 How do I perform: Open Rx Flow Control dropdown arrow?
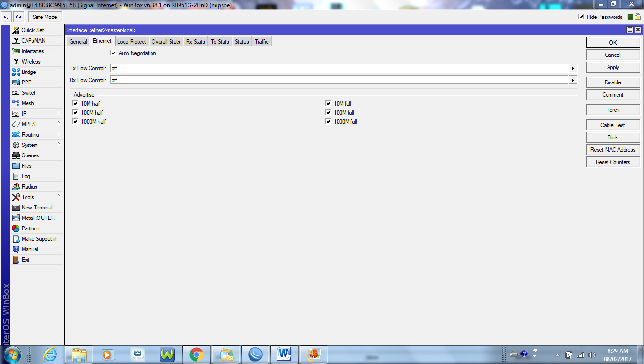point(573,80)
